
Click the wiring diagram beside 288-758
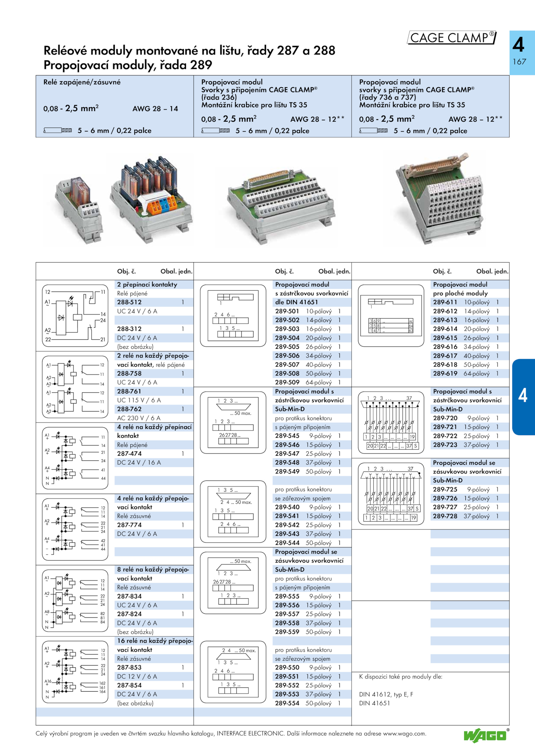pyautogui.click(x=75, y=387)
